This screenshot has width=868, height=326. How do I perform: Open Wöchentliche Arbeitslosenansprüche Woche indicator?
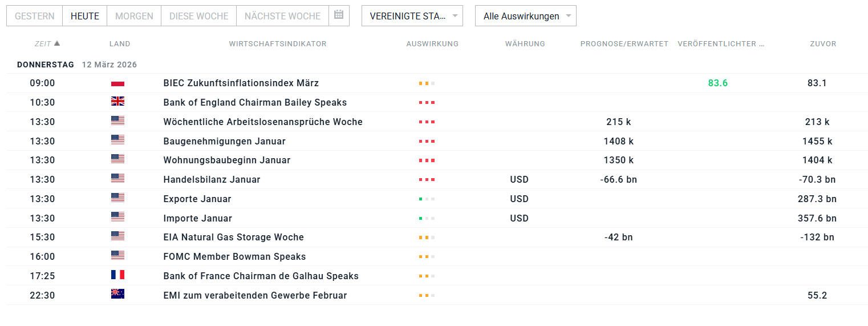coord(263,122)
